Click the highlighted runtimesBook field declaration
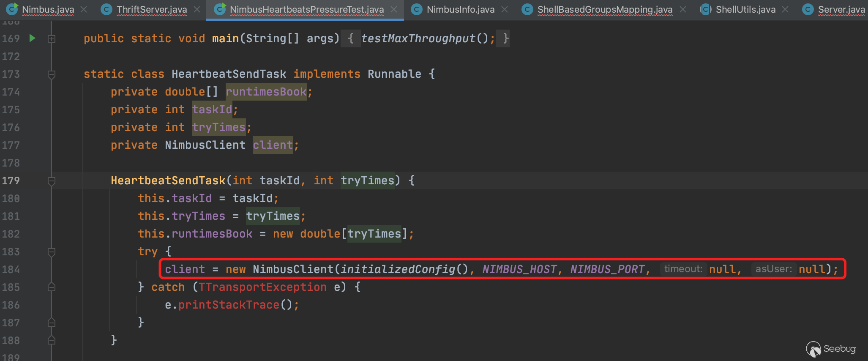The image size is (868, 361). click(266, 92)
